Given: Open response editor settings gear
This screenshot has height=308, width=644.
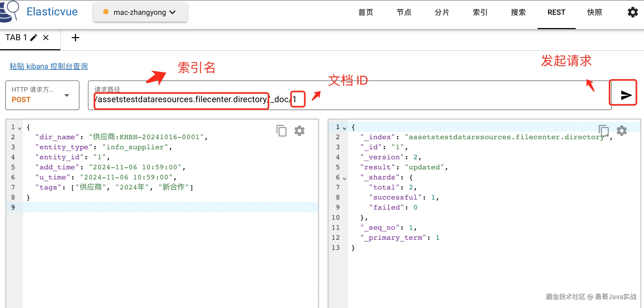Looking at the screenshot, I should [x=621, y=131].
